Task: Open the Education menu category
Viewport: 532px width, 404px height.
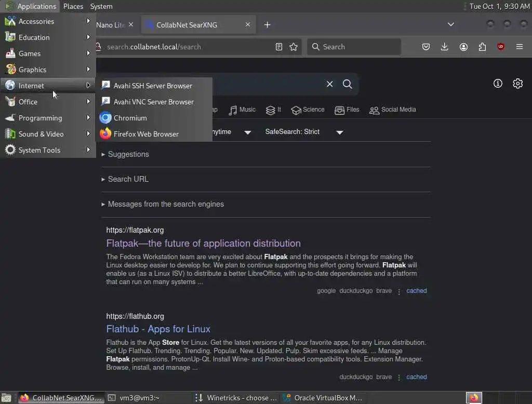Action: (x=48, y=37)
